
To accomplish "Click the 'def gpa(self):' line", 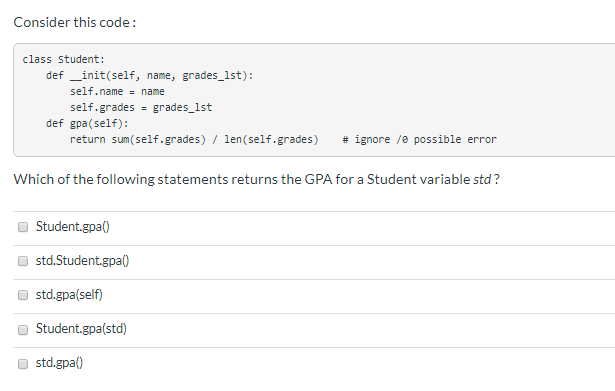I will tap(87, 124).
